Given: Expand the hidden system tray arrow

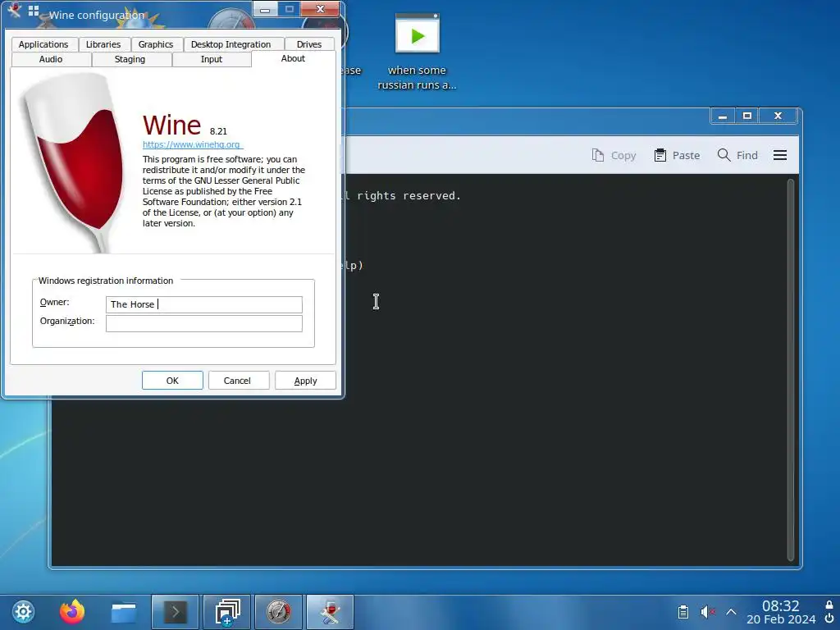Looking at the screenshot, I should (x=731, y=612).
